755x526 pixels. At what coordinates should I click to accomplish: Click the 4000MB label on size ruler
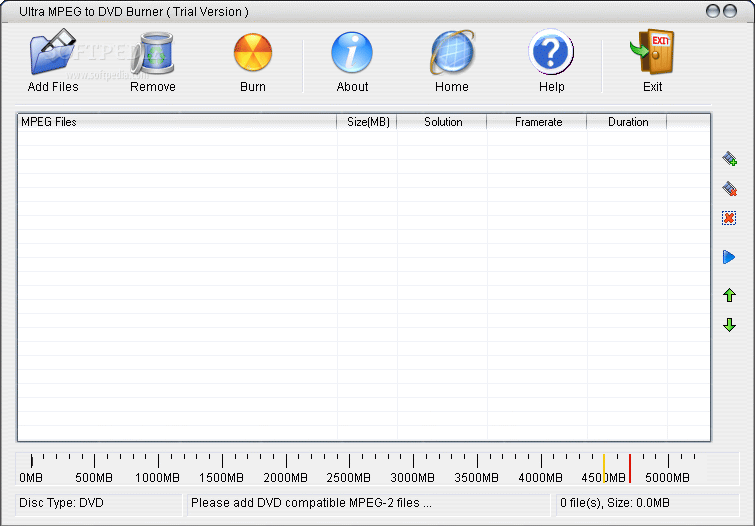coord(540,478)
